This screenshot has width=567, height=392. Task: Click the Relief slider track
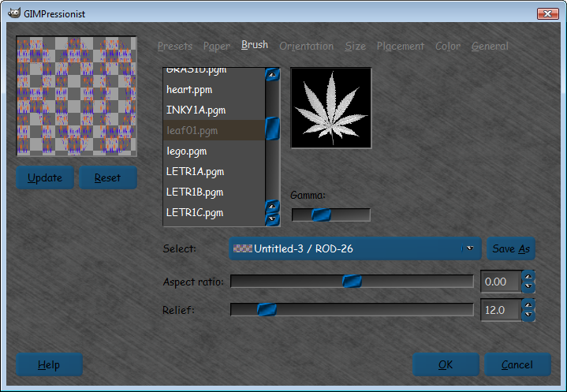[x=352, y=309]
